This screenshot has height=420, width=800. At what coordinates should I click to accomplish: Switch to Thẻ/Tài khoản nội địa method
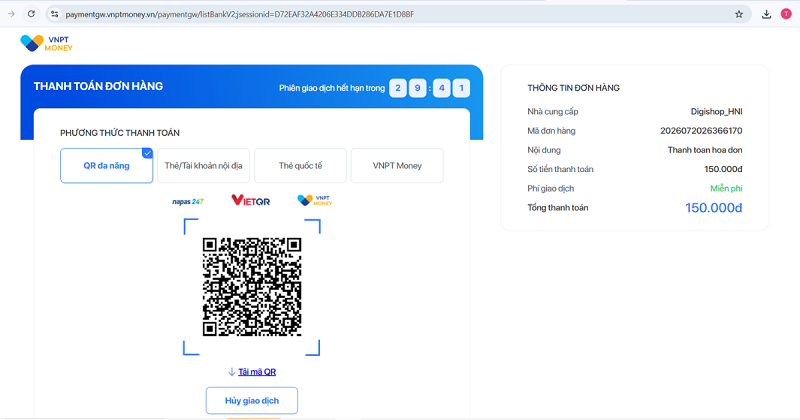[x=204, y=166]
